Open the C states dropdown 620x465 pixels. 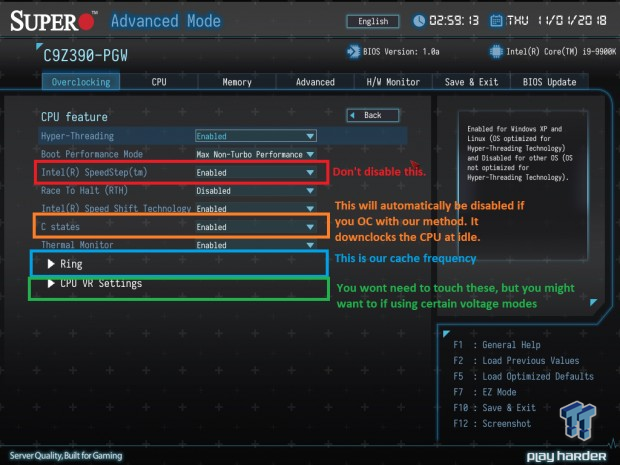[x=256, y=227]
